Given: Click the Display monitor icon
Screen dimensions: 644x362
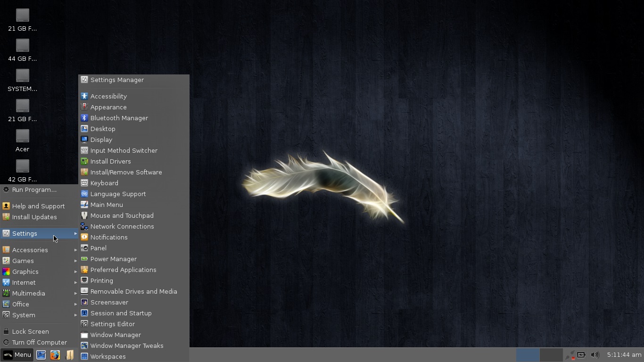Looking at the screenshot, I should pos(84,140).
